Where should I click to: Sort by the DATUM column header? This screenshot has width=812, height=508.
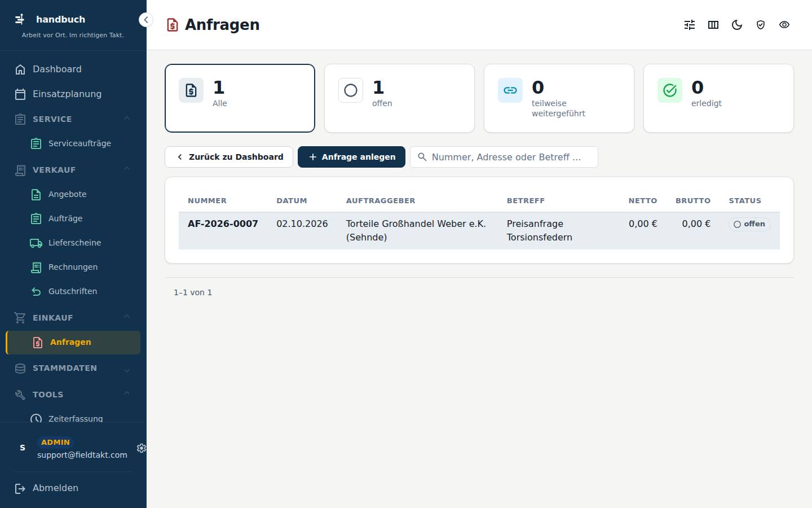click(292, 200)
